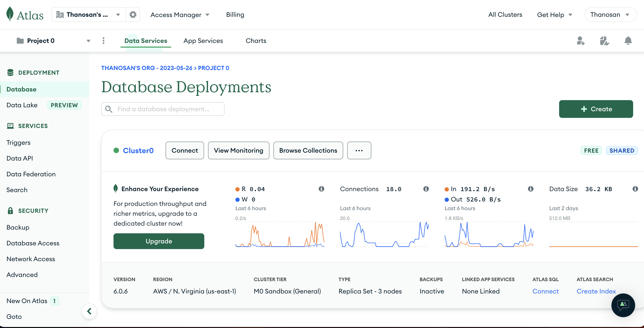Click the Browse Collections button
This screenshot has height=328, width=644.
pyautogui.click(x=308, y=150)
